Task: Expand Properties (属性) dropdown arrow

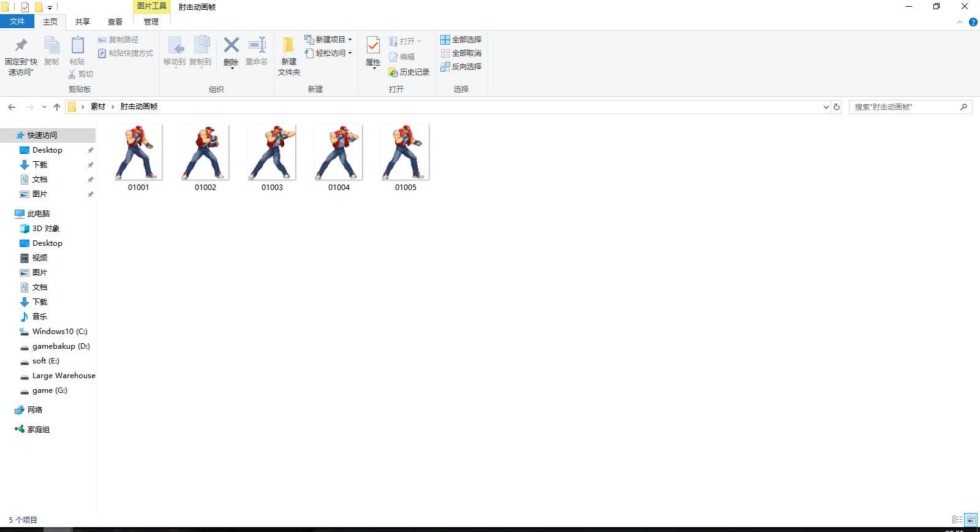Action: [374, 68]
